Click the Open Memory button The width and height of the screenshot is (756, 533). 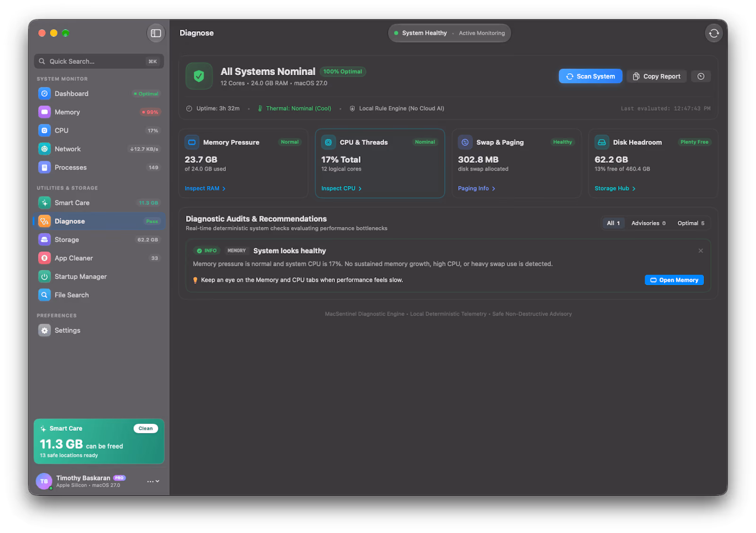click(674, 280)
